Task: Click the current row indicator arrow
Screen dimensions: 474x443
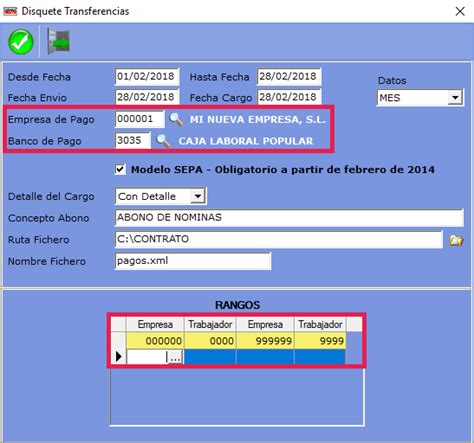Action: (118, 357)
